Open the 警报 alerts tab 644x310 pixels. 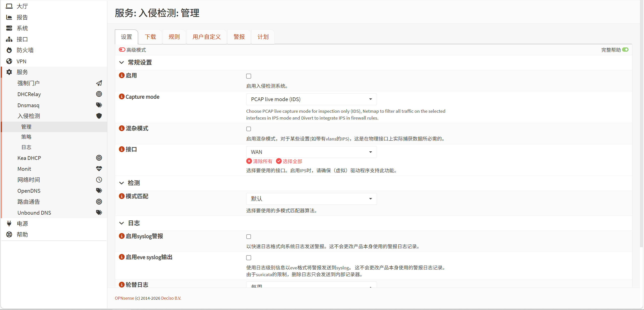239,37
